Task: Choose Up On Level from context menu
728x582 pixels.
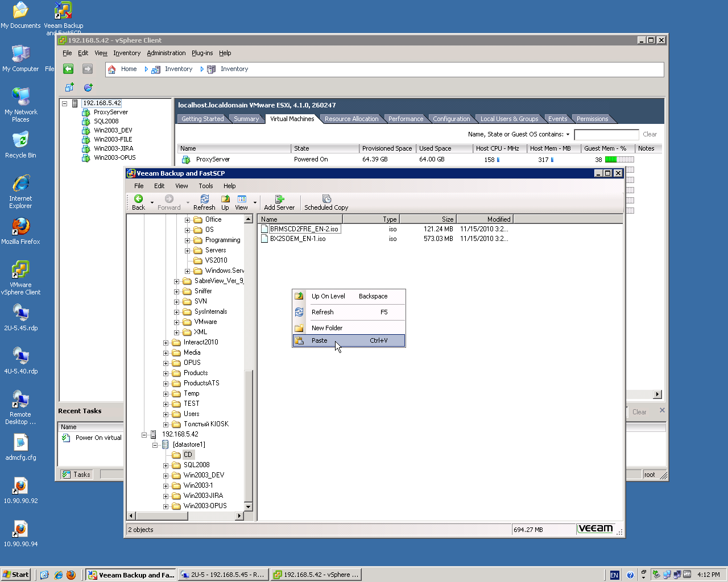Action: point(349,296)
